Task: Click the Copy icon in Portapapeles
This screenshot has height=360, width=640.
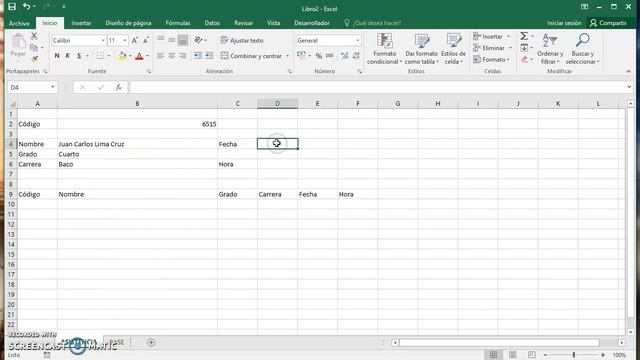Action: click(x=34, y=47)
